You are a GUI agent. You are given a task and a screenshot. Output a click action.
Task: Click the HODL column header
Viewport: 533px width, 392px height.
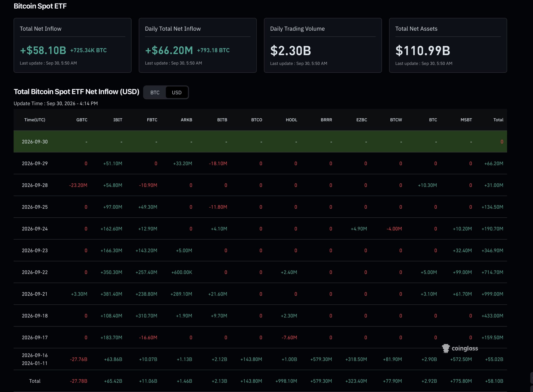(x=291, y=120)
